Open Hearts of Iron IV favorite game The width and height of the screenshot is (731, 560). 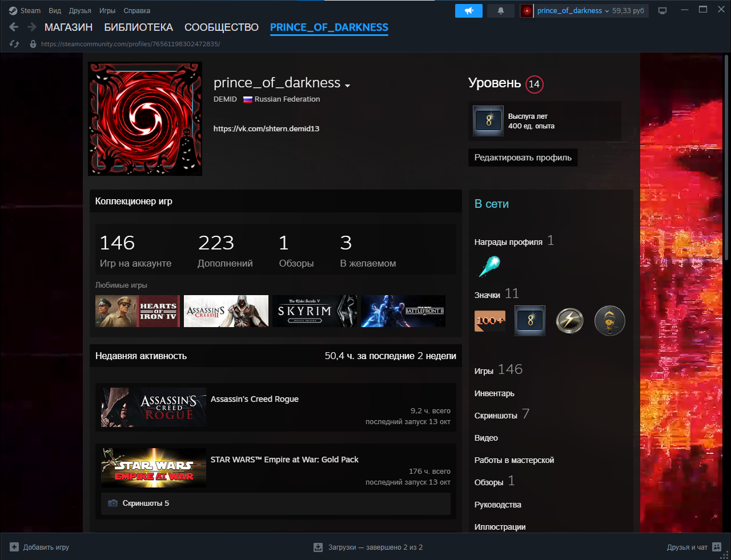point(138,311)
